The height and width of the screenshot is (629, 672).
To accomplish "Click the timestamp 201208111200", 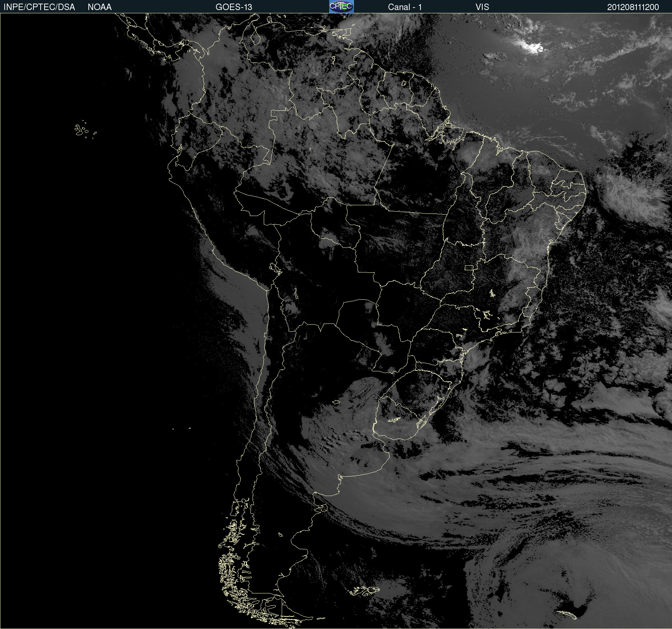I will (x=633, y=7).
